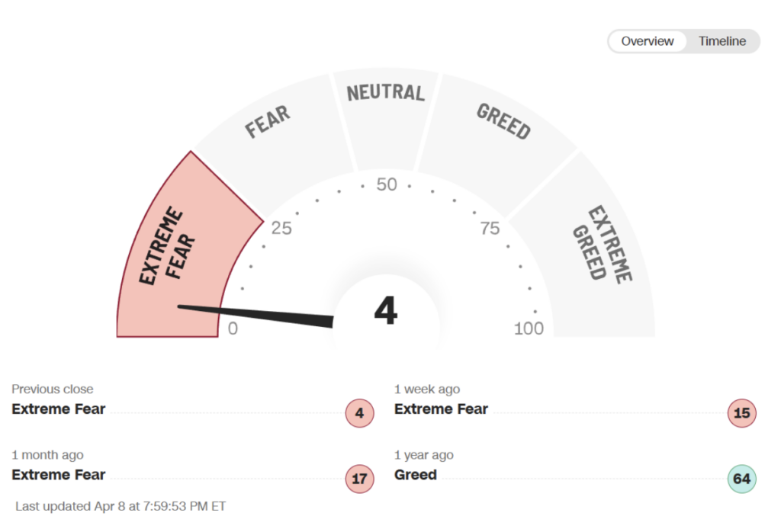Click the 1 week ago badge 15
The image size is (781, 532).
click(741, 413)
